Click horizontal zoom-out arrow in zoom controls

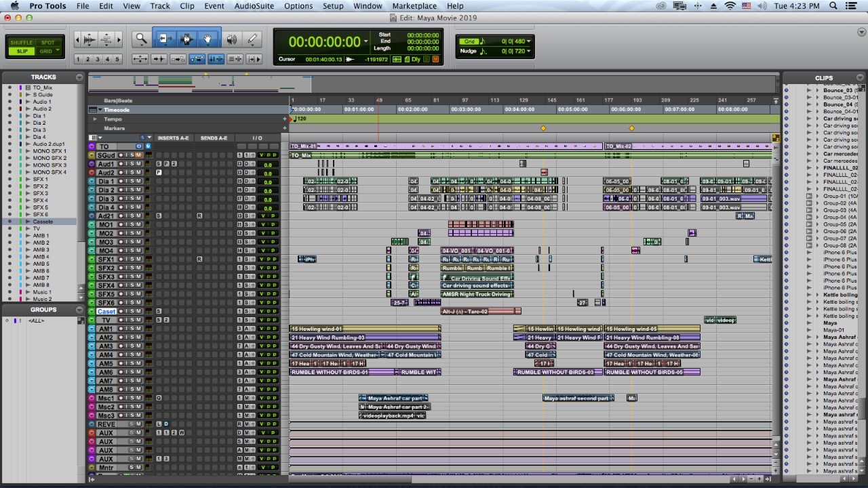pos(78,40)
